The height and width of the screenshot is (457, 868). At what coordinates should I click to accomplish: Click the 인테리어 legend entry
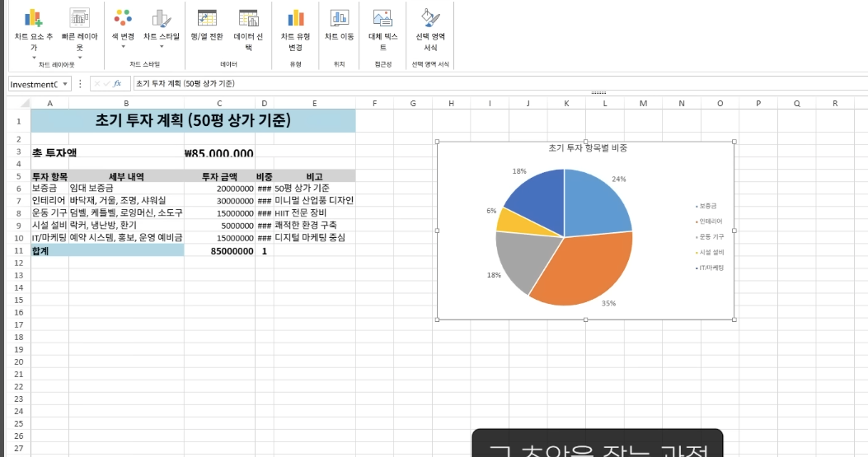click(709, 222)
